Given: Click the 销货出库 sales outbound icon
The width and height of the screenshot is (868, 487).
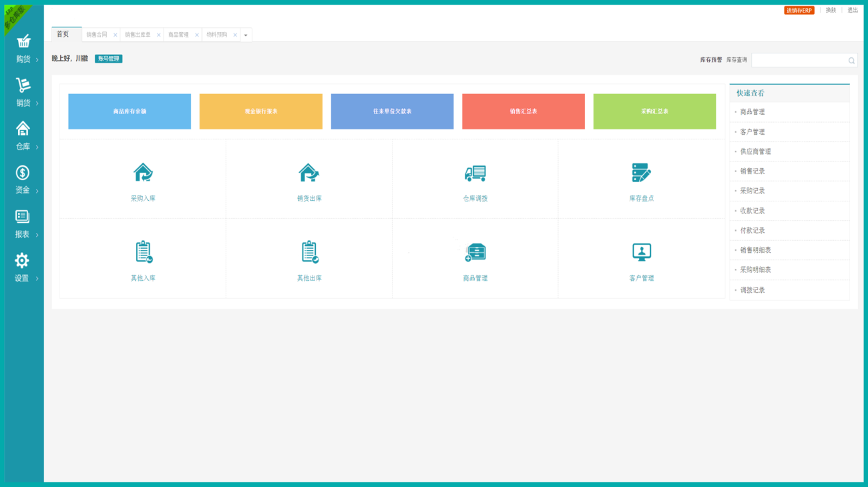Looking at the screenshot, I should pyautogui.click(x=308, y=173).
